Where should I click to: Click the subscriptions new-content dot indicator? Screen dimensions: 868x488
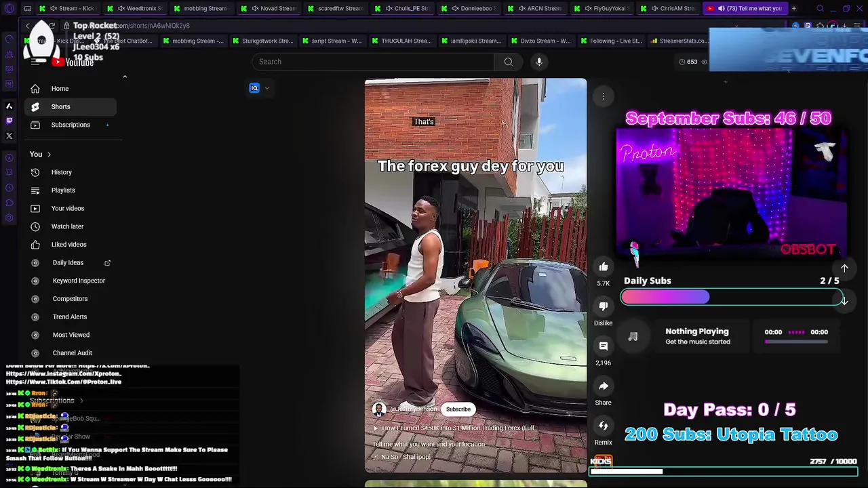pos(107,125)
